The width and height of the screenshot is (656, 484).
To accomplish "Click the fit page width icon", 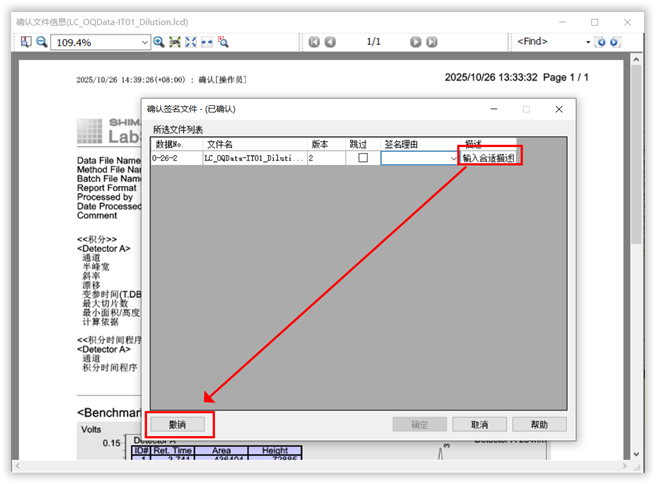I will pos(207,42).
